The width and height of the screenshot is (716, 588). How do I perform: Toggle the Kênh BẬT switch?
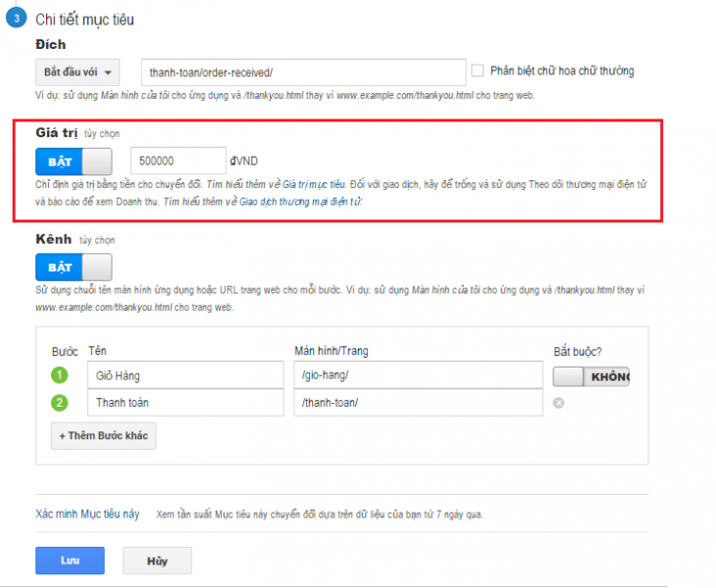[x=74, y=267]
